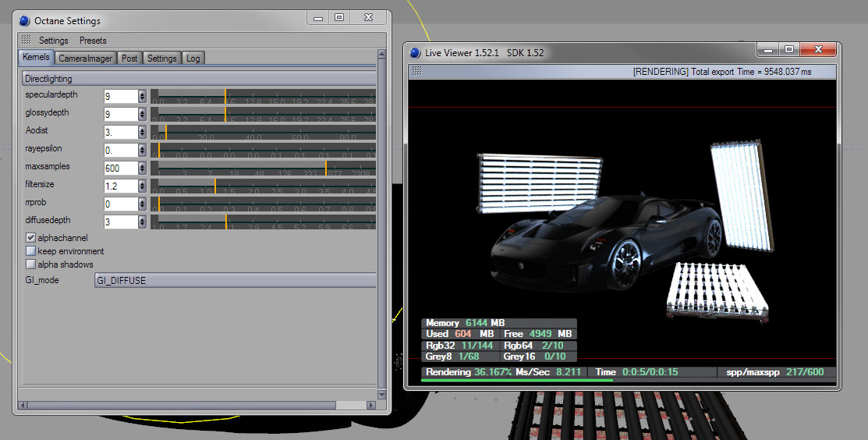Viewport: 868px width, 440px height.
Task: Click the diffusedepth slider track
Action: point(264,222)
